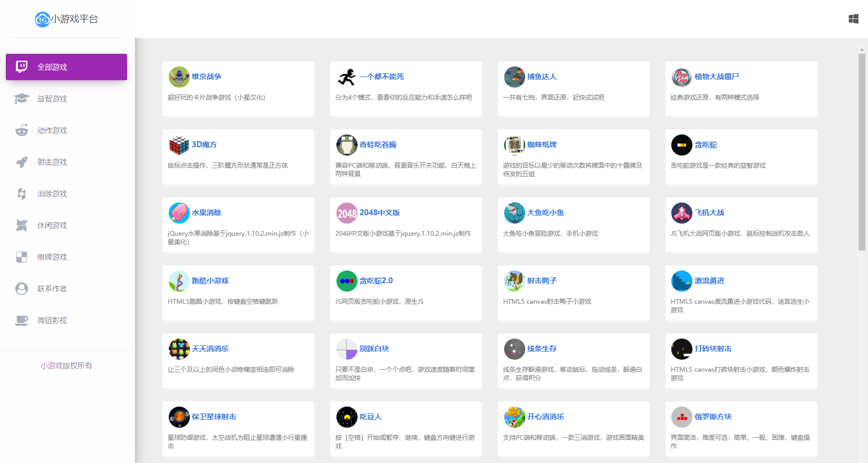Open the 捕鱼达人 game title link
Screen dimensions: 868x463
point(542,76)
